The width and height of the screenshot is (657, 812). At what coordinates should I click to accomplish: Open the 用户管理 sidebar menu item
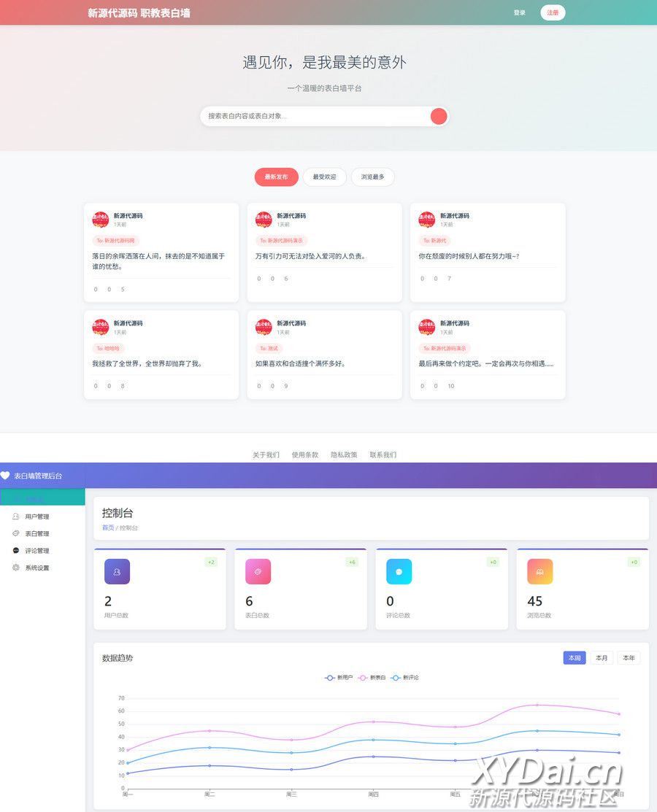click(36, 517)
